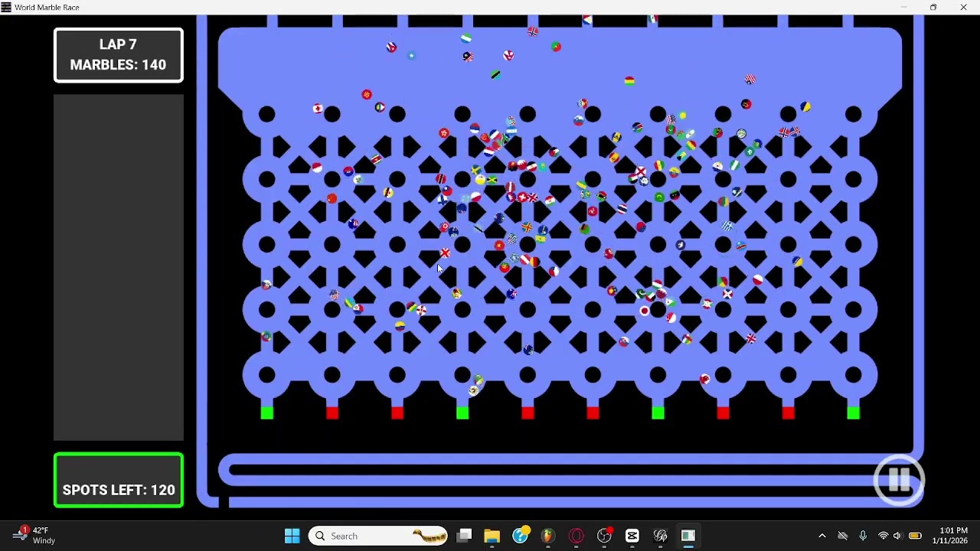980x551 pixels.
Task: Click the pause button overlay
Action: coord(899,481)
